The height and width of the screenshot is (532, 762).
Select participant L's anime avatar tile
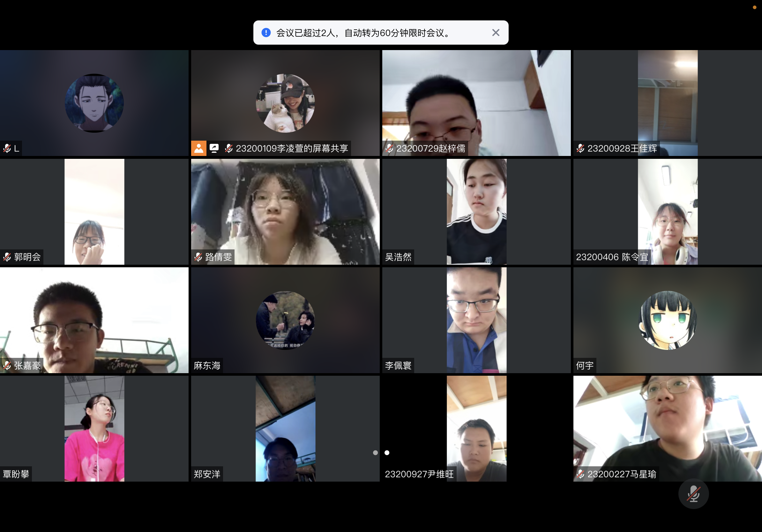(94, 103)
